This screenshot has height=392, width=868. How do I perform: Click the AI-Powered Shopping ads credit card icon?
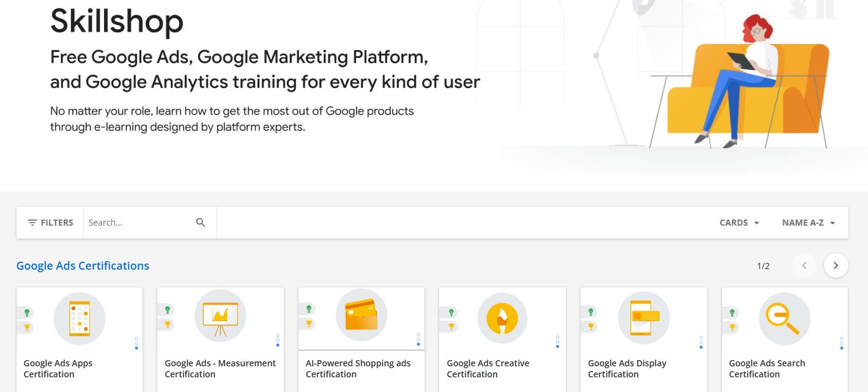point(362,314)
